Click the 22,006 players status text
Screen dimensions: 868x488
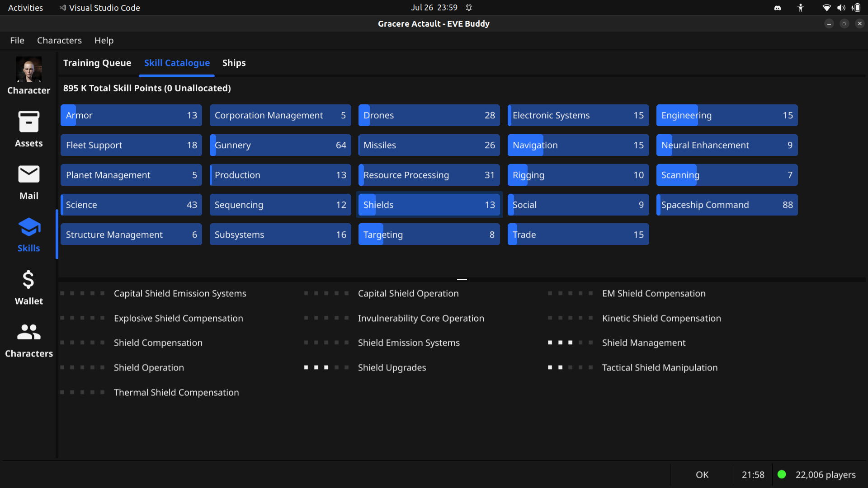tap(826, 474)
